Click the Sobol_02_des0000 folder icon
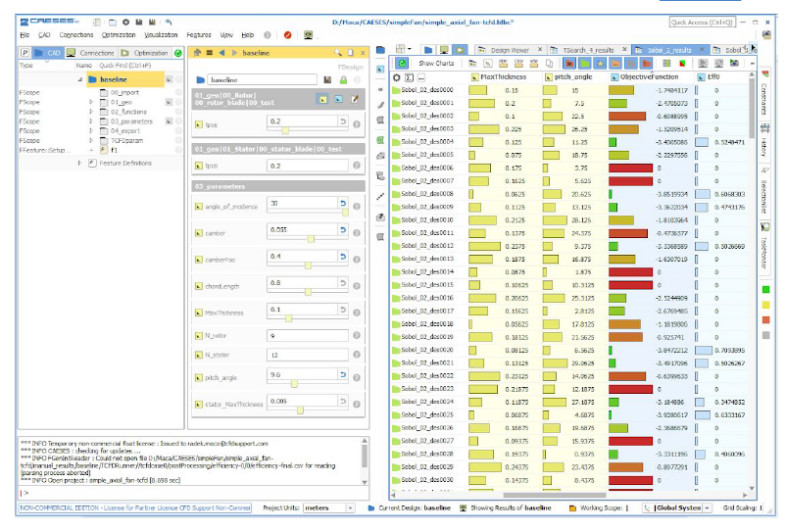 click(x=396, y=90)
